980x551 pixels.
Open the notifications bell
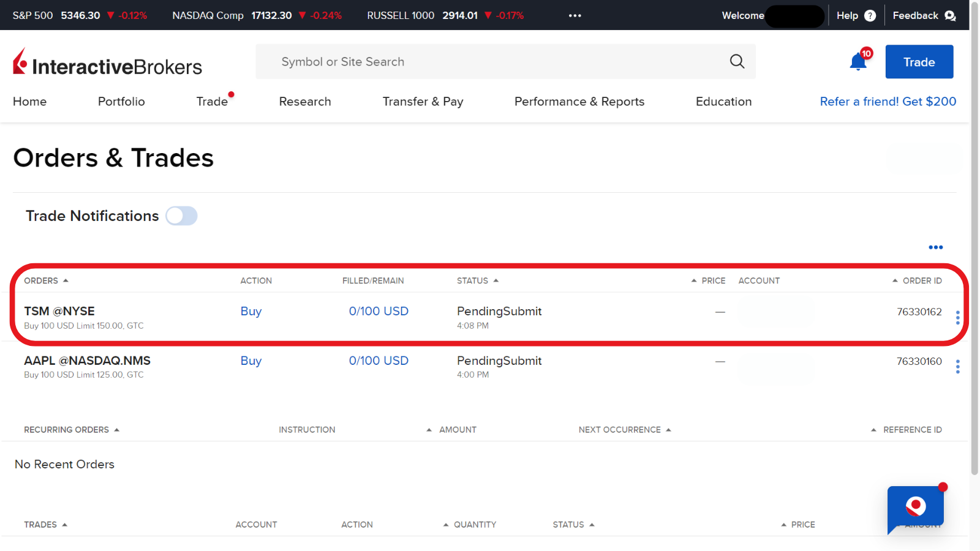pos(858,62)
